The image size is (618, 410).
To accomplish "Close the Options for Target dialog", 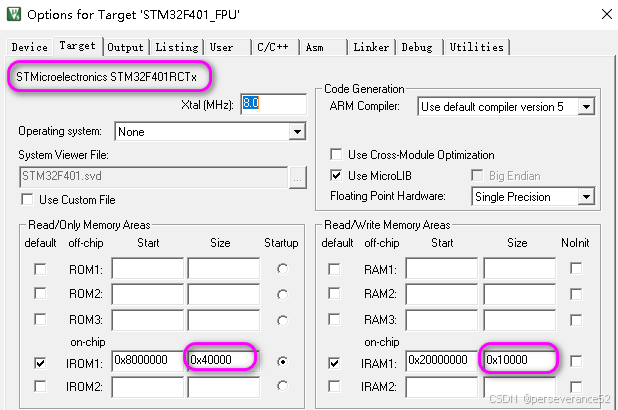I will click(x=607, y=14).
